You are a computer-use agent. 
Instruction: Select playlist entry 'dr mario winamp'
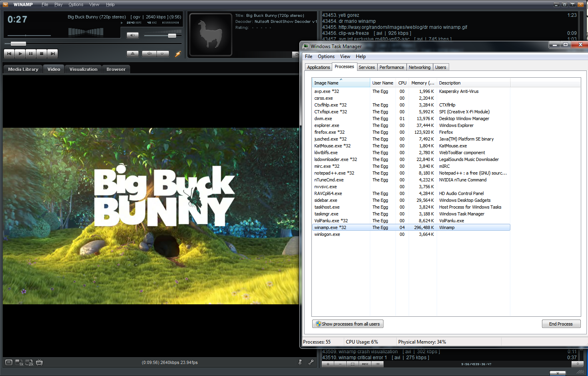point(450,21)
